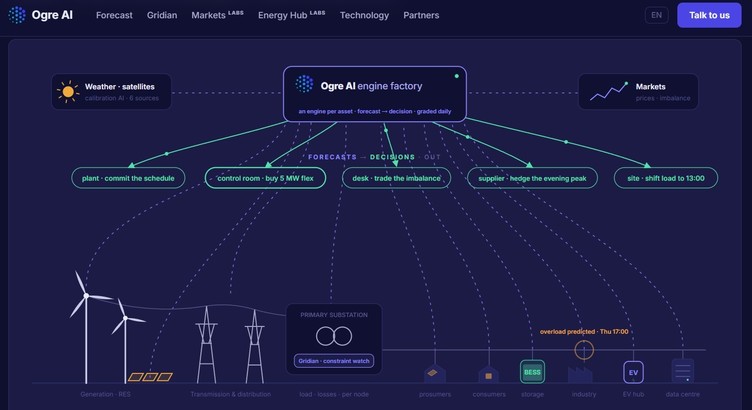This screenshot has width=752, height=410.
Task: Click the 'prosumers' label
Action: pos(435,394)
